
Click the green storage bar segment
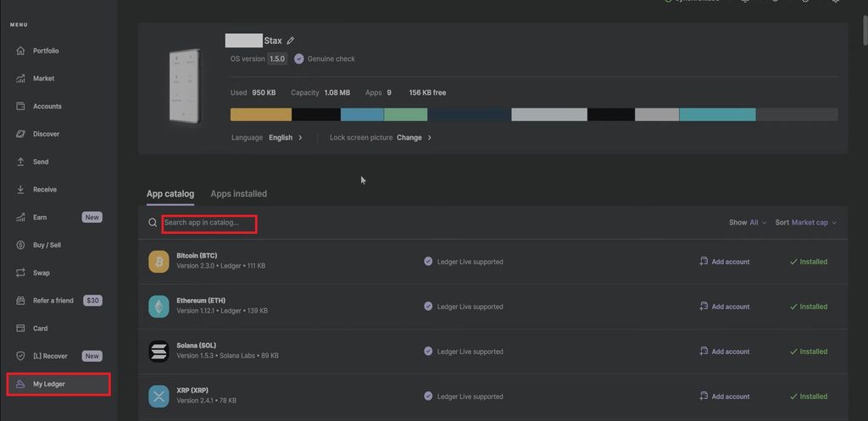[x=406, y=114]
